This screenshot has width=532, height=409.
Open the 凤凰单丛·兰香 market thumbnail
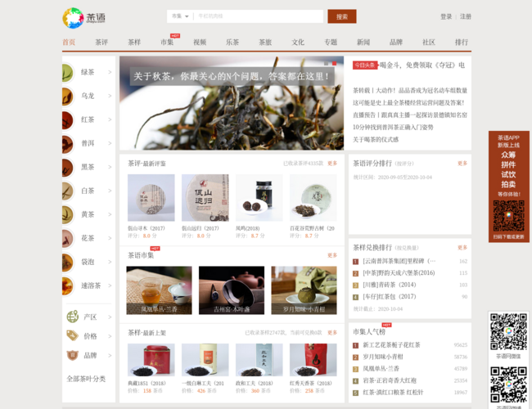pos(159,291)
